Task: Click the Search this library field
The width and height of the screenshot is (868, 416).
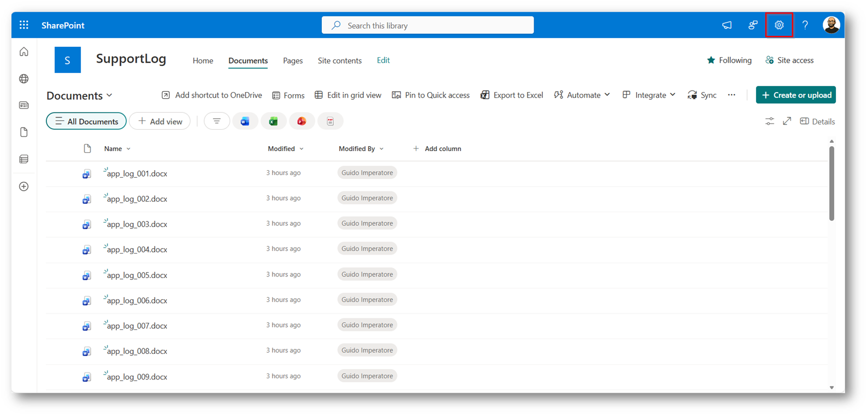Action: [x=428, y=26]
